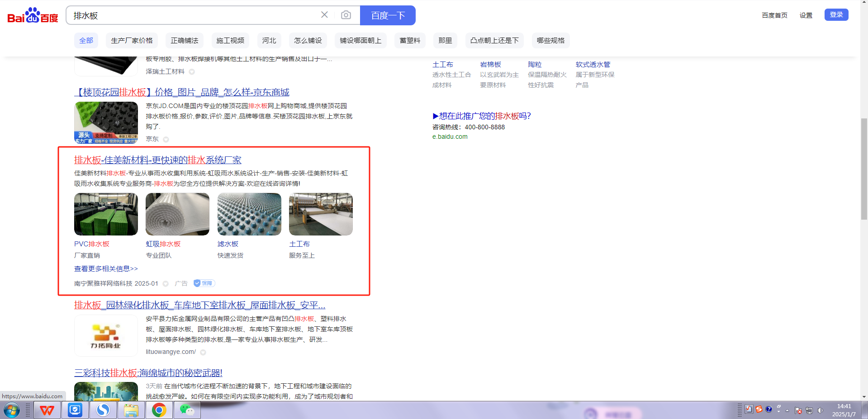Viewport: 868px width, 419px height.
Task: Select the 正确铺法 filter tab
Action: click(x=185, y=41)
